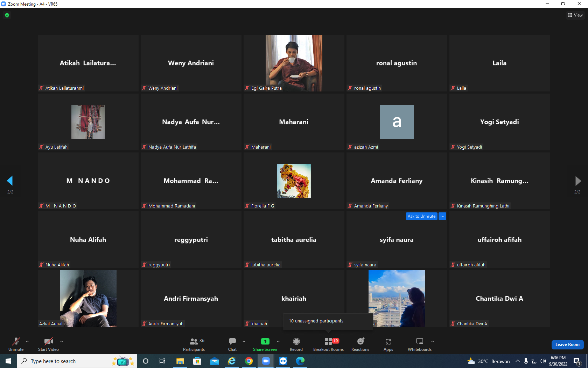Turn on camera with Start Video

[x=48, y=345]
